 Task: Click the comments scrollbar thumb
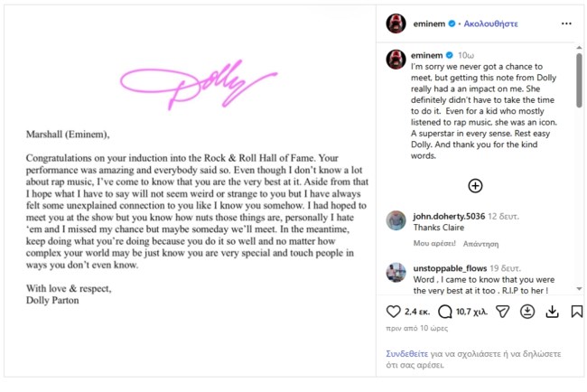point(579,80)
